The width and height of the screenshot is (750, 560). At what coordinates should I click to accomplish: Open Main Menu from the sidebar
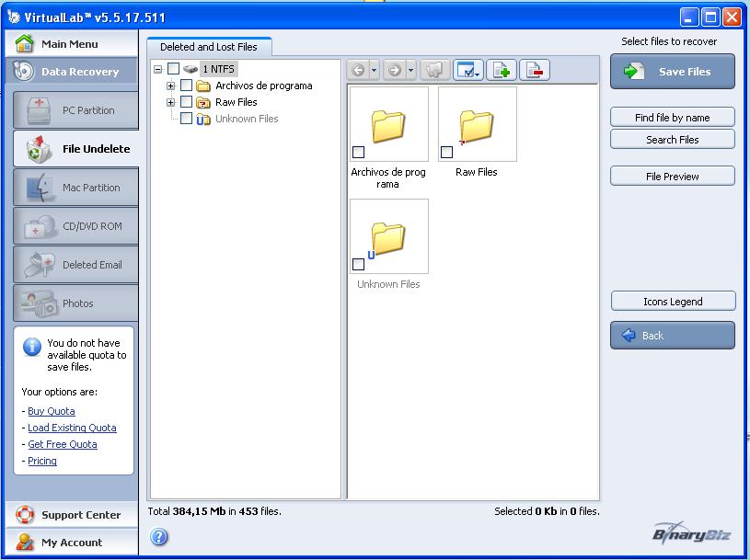point(72,43)
